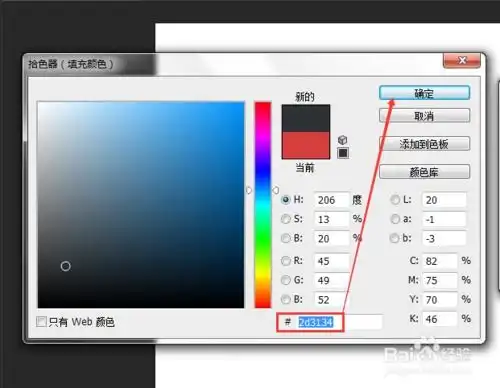Select the RGB blue B radio button
Viewport: 500px width, 388px height.
(286, 299)
